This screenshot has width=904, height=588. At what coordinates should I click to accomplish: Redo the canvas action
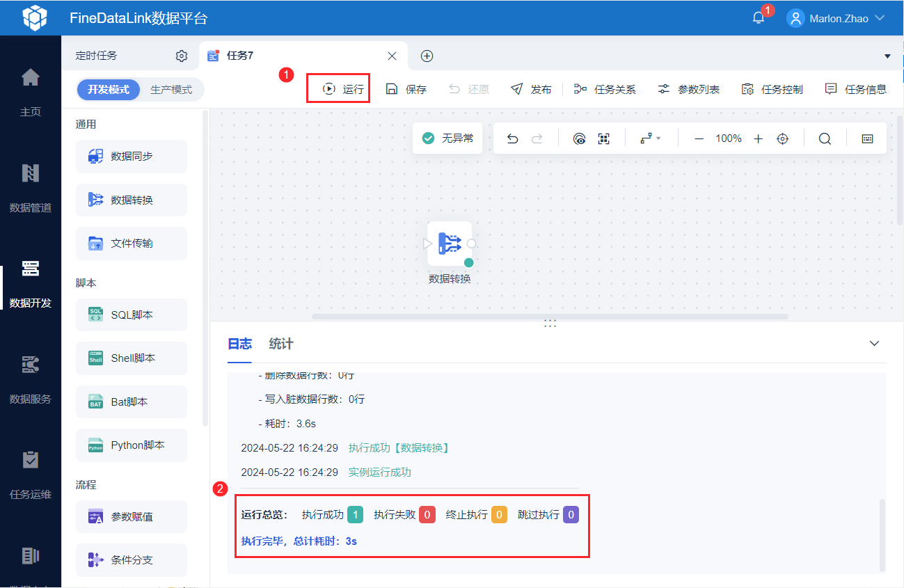click(537, 138)
